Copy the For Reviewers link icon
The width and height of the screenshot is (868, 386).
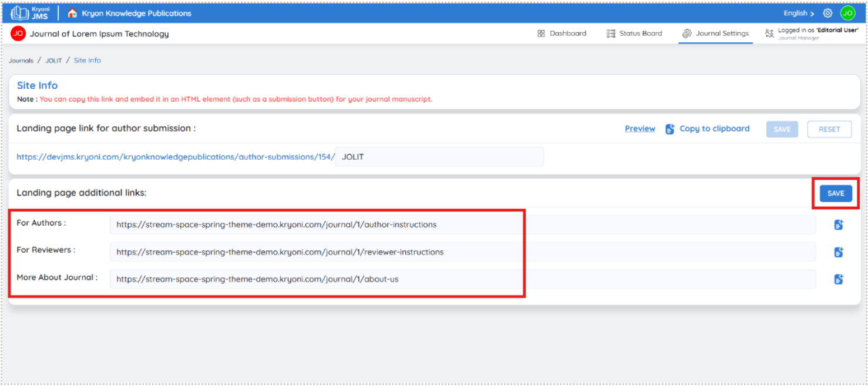pos(839,252)
